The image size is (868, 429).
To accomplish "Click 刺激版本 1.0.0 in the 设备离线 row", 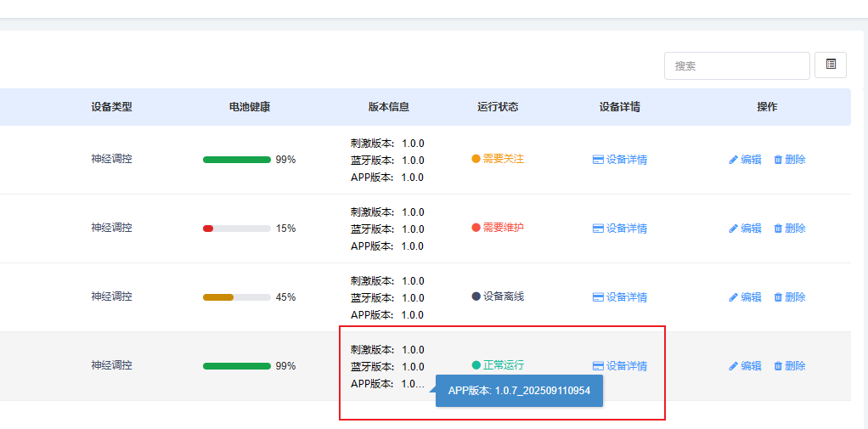I will tap(387, 280).
